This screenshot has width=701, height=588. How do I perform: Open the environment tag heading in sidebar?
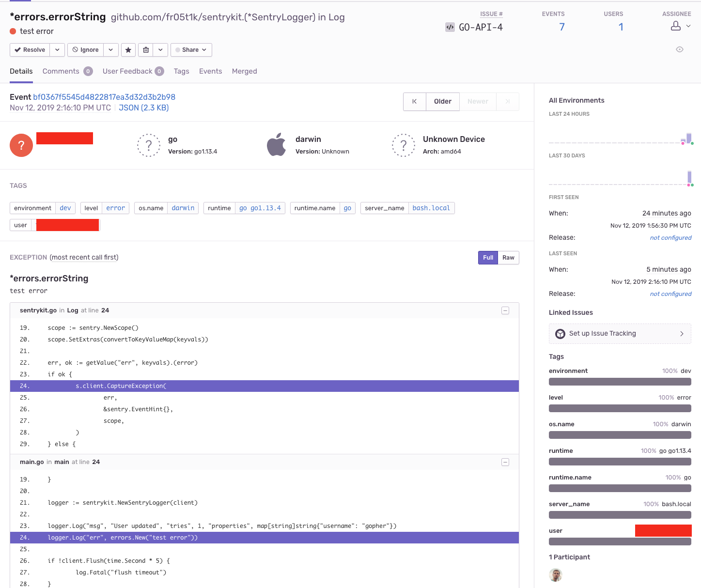(x=568, y=371)
